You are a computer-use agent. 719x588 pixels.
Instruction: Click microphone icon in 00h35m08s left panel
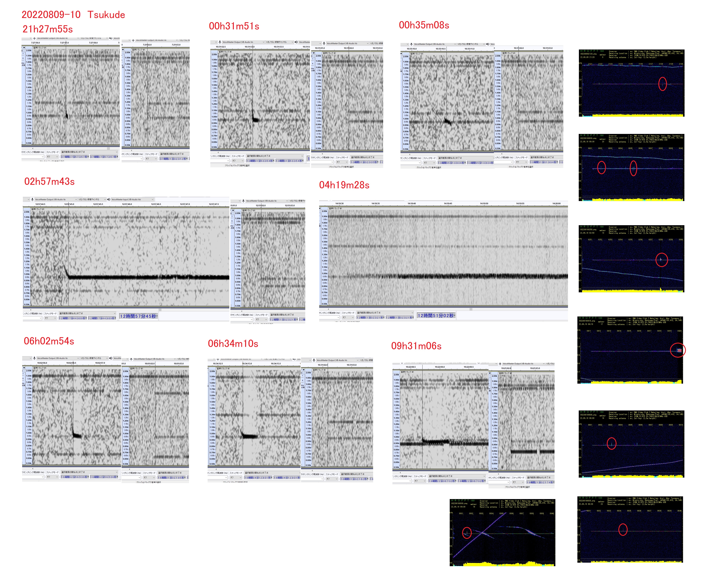[x=411, y=44]
